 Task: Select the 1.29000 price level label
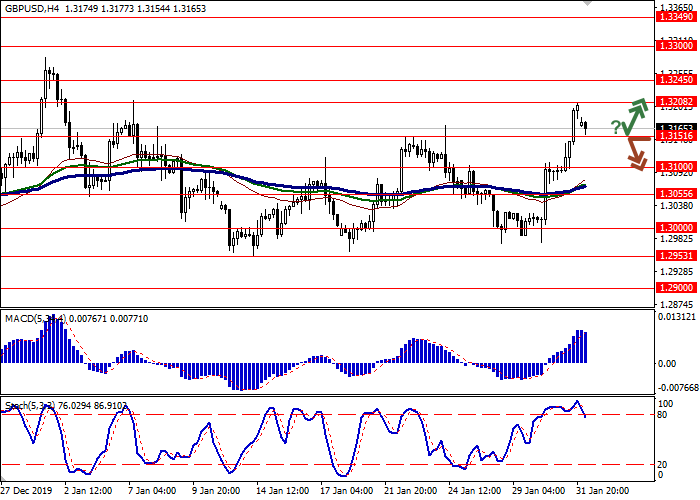click(x=675, y=287)
